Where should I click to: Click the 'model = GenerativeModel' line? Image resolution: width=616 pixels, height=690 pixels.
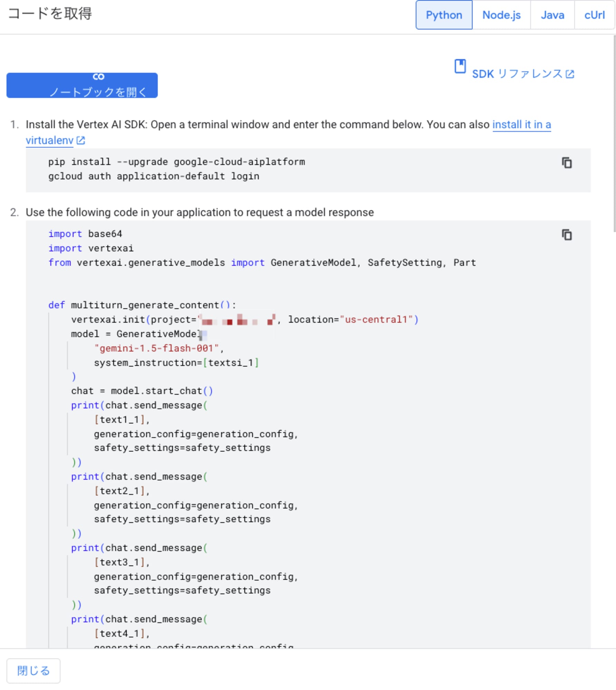137,334
